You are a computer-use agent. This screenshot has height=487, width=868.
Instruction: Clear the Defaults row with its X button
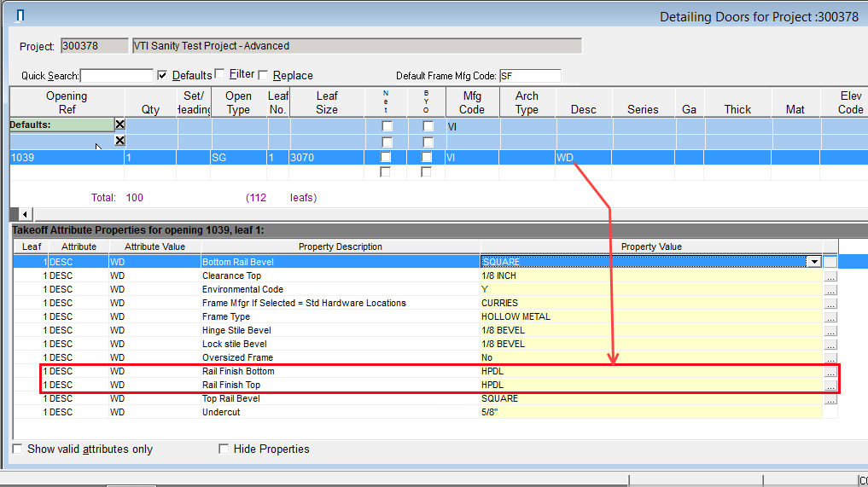119,124
